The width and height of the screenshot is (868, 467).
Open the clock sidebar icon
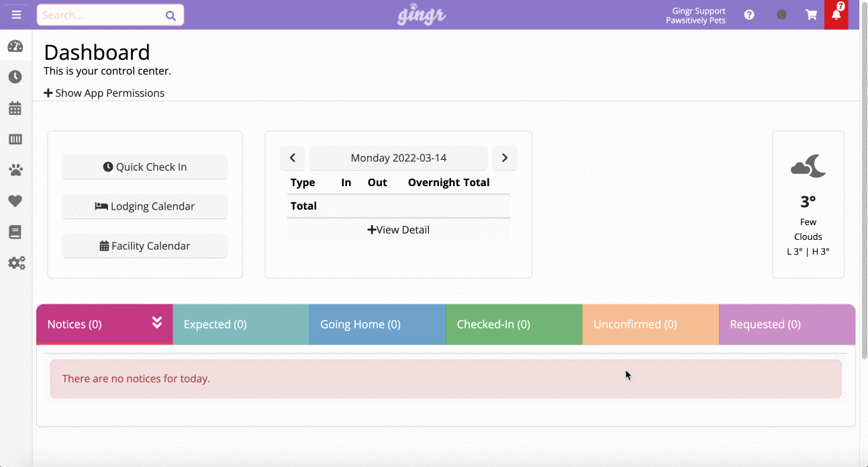point(15,77)
